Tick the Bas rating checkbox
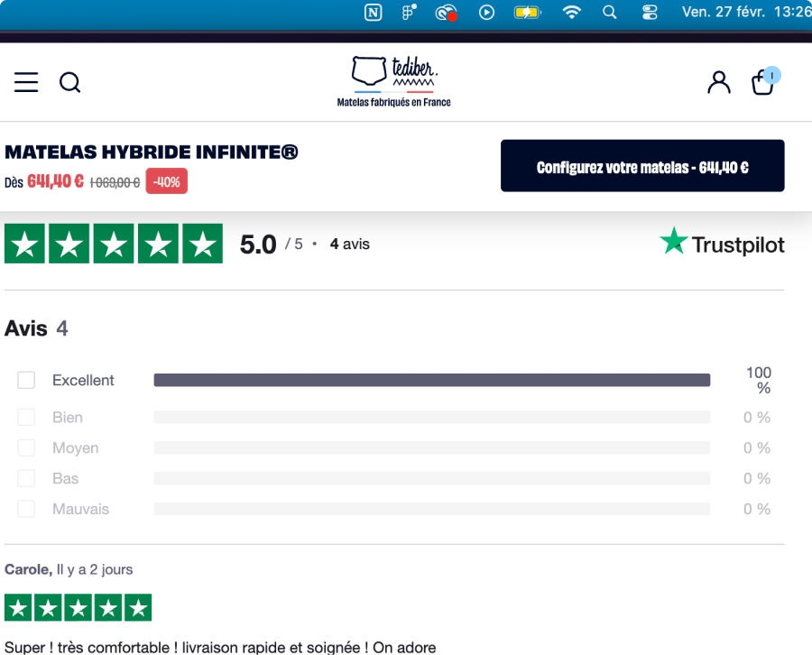The image size is (812, 655). pos(26,478)
